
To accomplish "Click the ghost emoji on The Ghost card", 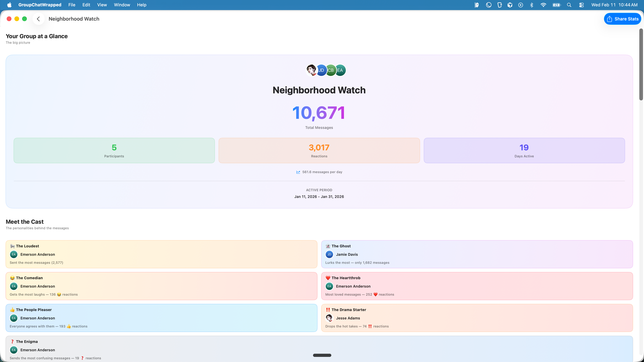I will (328, 246).
